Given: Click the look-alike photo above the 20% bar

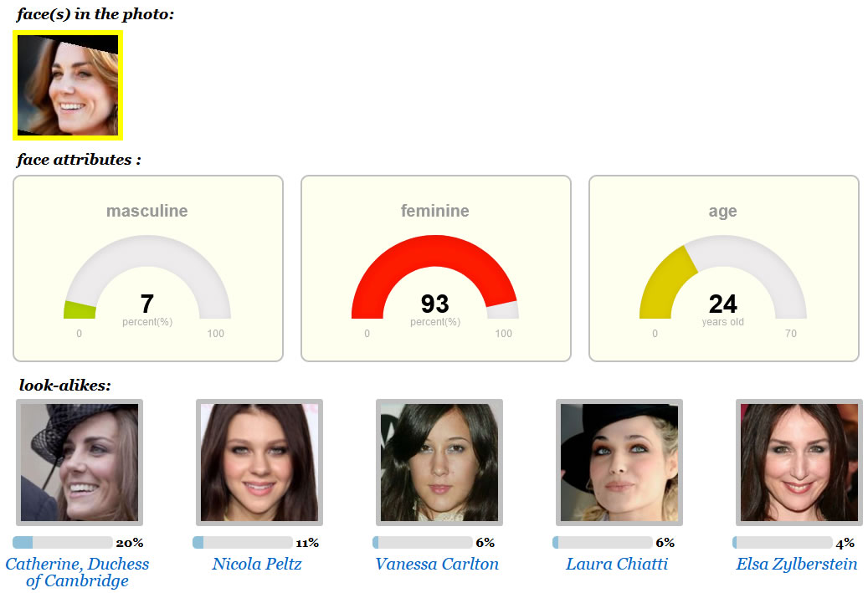Looking at the screenshot, I should coord(80,463).
